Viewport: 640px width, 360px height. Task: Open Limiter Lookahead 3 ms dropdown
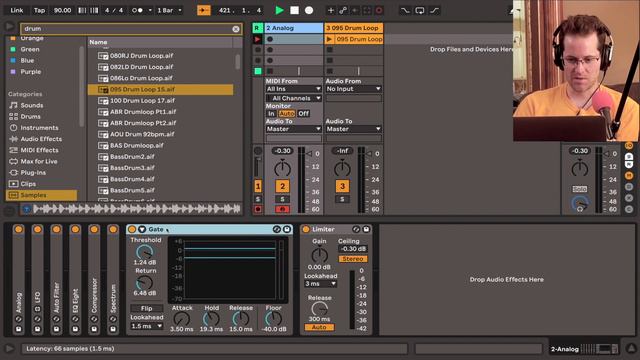[x=320, y=284]
